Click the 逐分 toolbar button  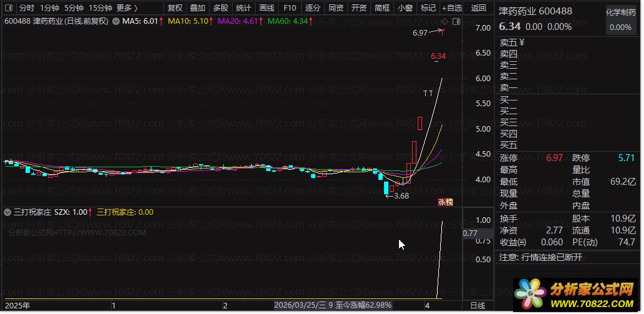tap(313, 8)
